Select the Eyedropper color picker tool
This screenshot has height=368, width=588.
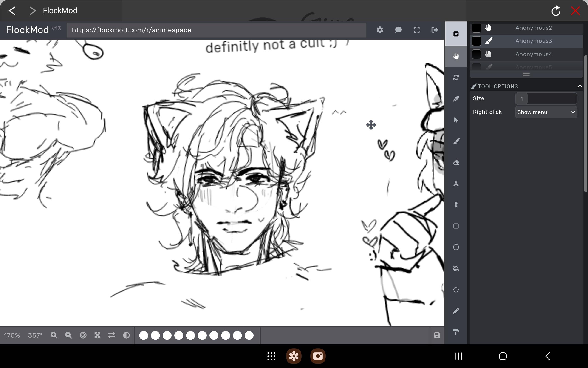[x=456, y=99]
